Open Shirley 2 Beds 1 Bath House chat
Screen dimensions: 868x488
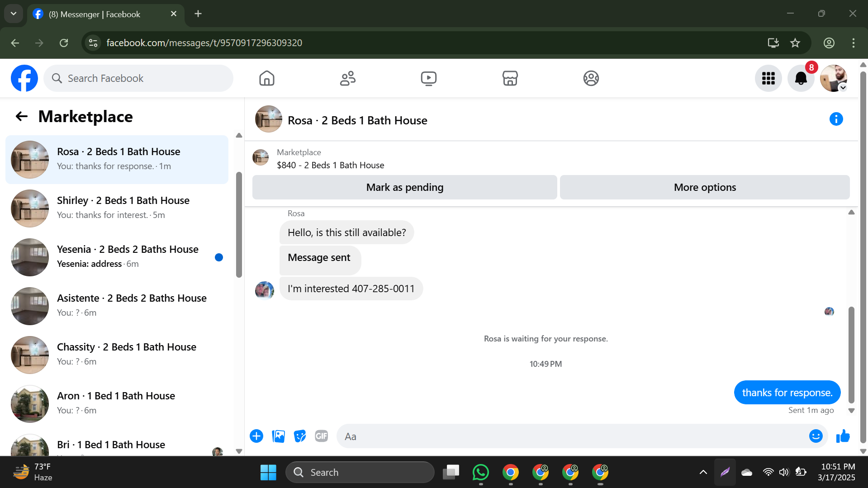coord(117,208)
